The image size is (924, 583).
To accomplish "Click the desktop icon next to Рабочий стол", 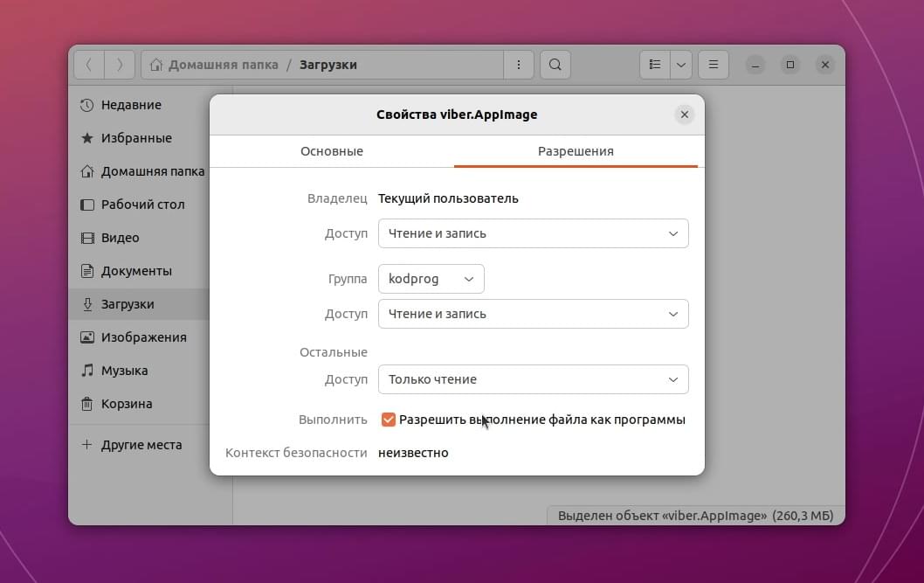I will pyautogui.click(x=87, y=205).
